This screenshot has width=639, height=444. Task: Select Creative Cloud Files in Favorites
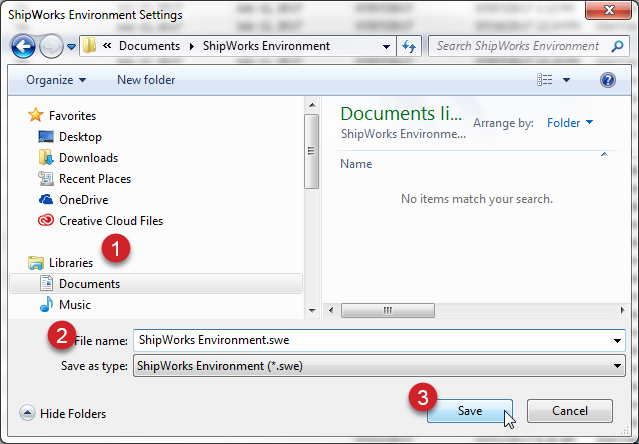click(x=111, y=221)
